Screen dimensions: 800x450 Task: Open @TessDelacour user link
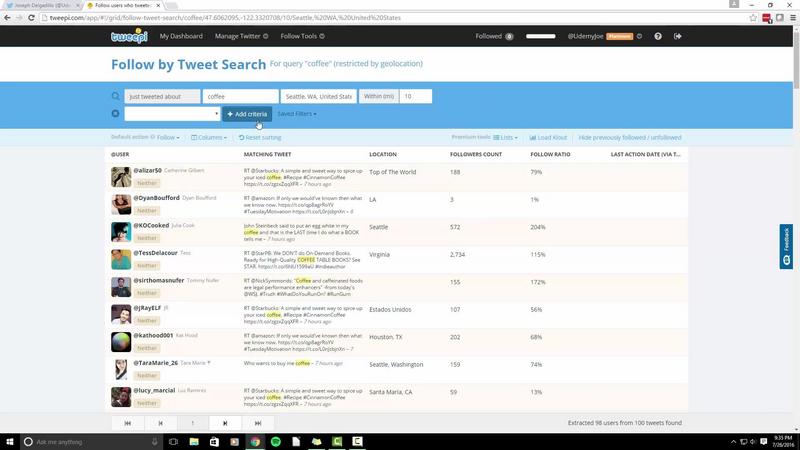coord(155,253)
